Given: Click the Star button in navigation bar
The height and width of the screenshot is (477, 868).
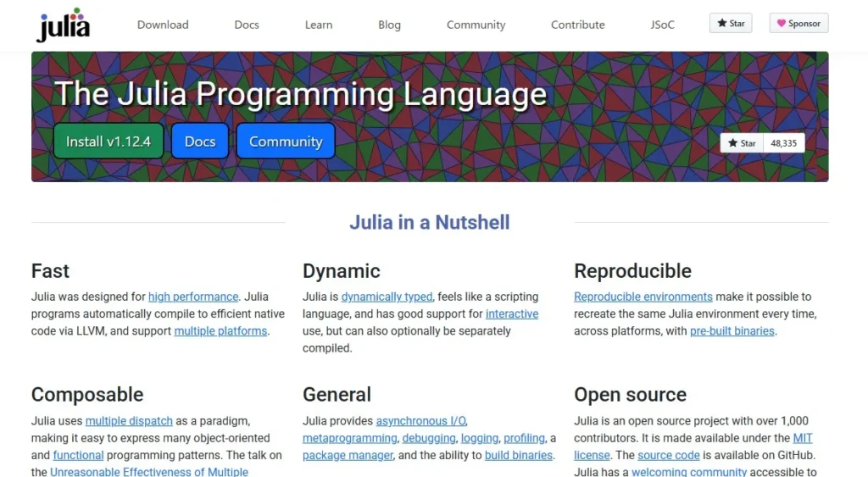Looking at the screenshot, I should [730, 24].
